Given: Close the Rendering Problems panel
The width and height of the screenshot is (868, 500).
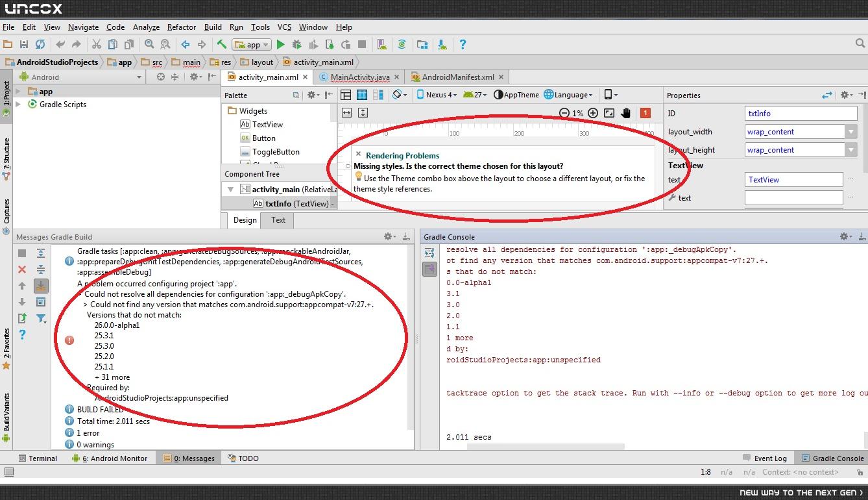Looking at the screenshot, I should pos(358,154).
